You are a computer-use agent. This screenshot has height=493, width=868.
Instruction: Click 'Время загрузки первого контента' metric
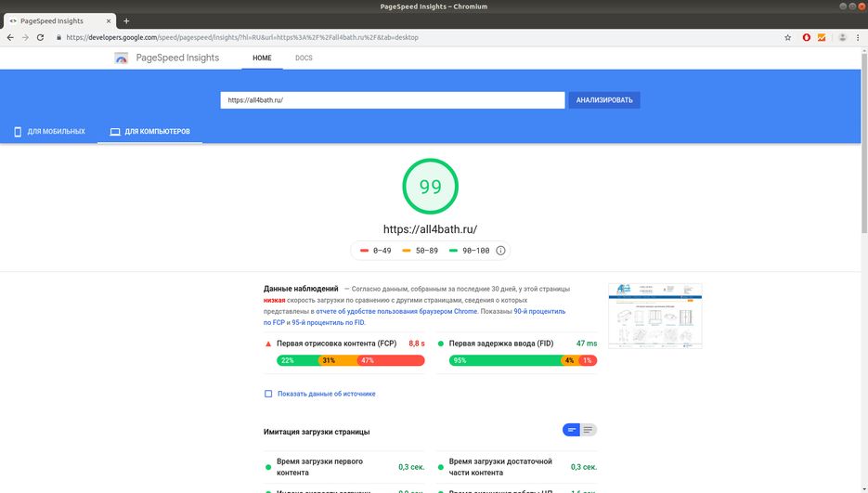320,467
